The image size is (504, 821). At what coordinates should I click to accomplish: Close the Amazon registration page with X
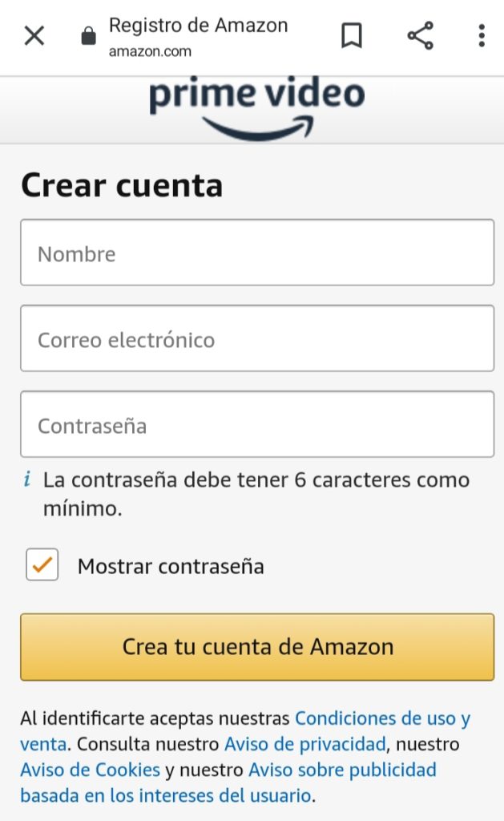(34, 35)
